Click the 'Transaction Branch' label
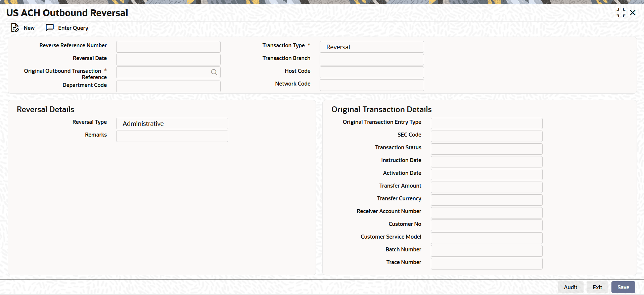644x295 pixels. [286, 58]
